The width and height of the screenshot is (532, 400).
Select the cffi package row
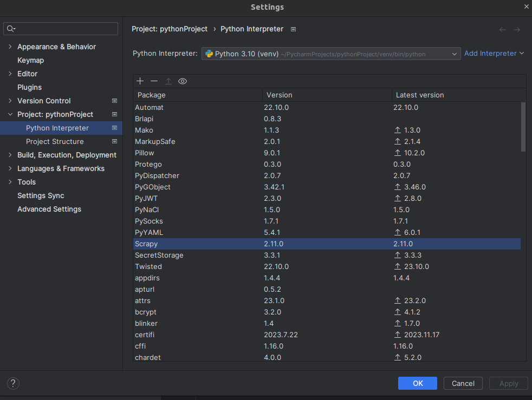327,346
